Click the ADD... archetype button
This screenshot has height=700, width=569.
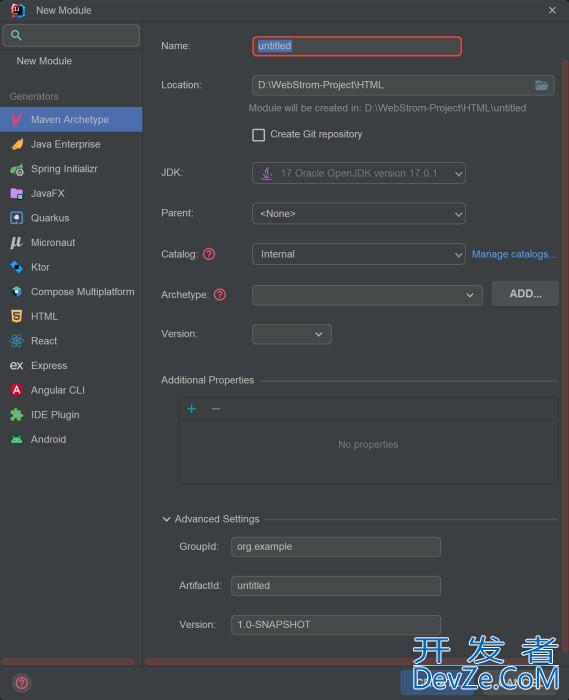click(525, 294)
